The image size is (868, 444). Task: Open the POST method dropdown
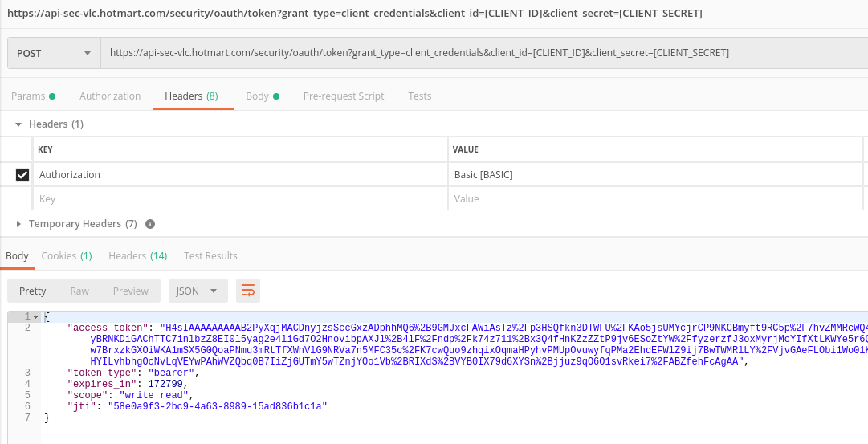[x=54, y=53]
